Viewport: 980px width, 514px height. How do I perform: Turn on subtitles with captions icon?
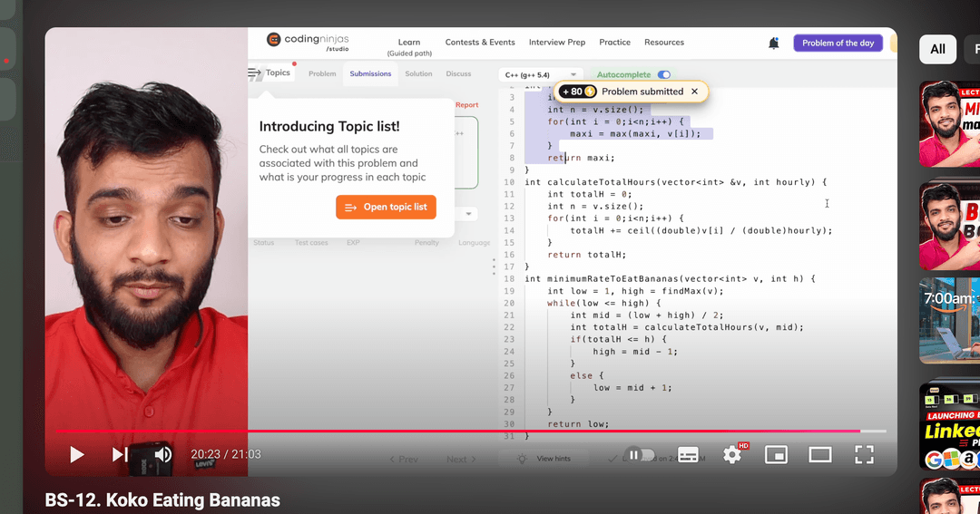pyautogui.click(x=688, y=454)
